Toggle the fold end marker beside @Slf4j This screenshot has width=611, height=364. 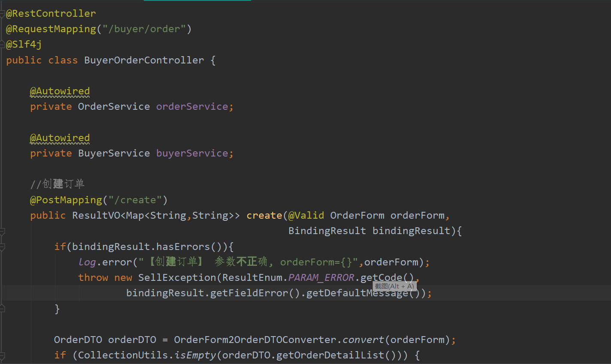[2, 45]
